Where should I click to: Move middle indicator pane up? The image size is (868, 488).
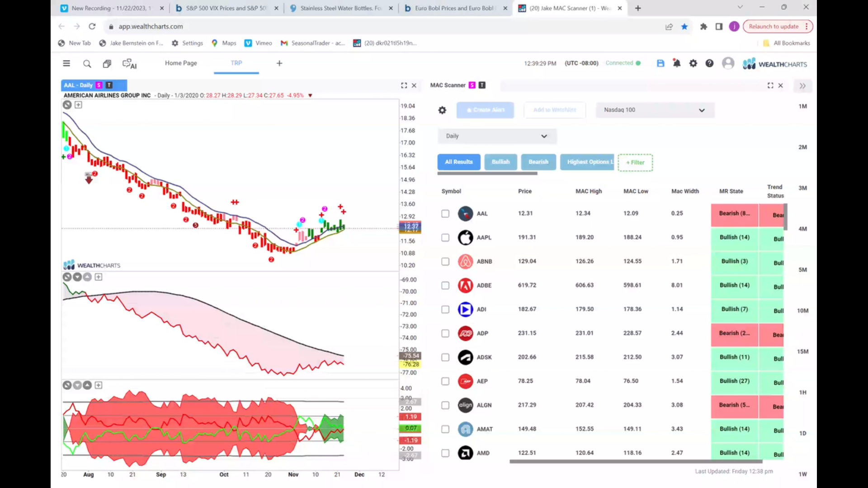(87, 277)
